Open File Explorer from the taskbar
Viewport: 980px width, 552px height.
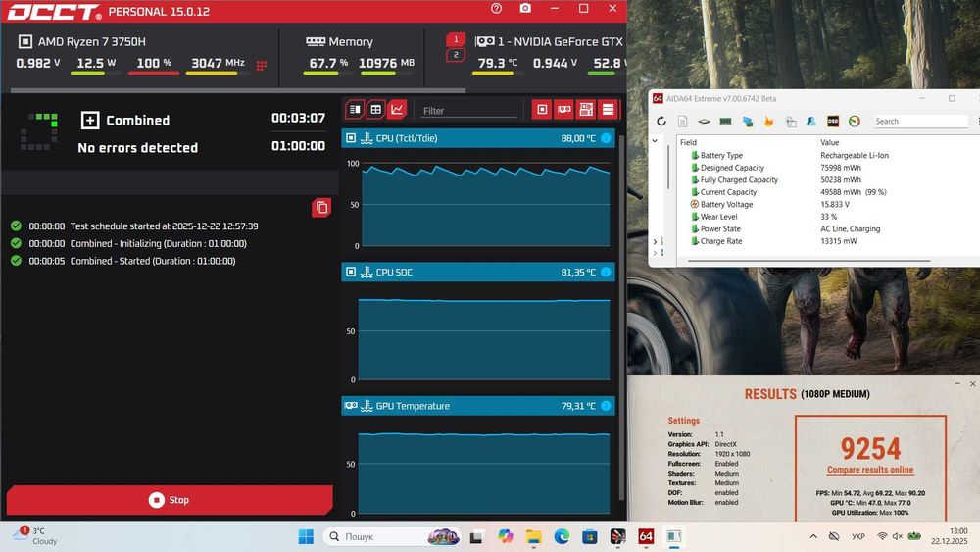pos(533,536)
